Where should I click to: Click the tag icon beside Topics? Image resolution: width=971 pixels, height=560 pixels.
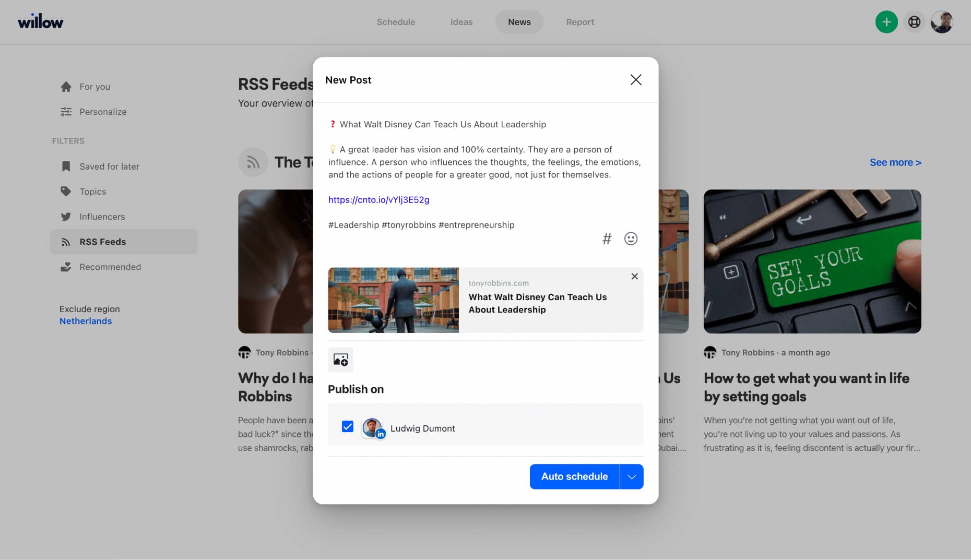pos(66,192)
